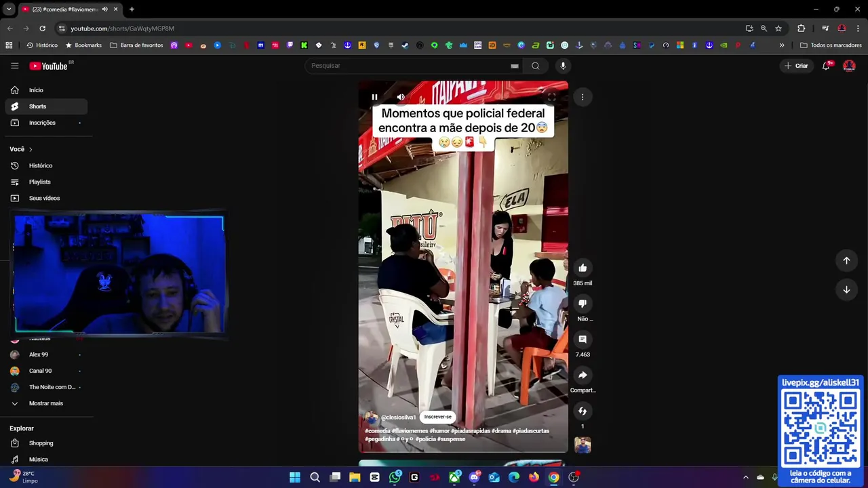Open the account avatar menu
Image resolution: width=868 pixels, height=488 pixels.
click(x=849, y=66)
